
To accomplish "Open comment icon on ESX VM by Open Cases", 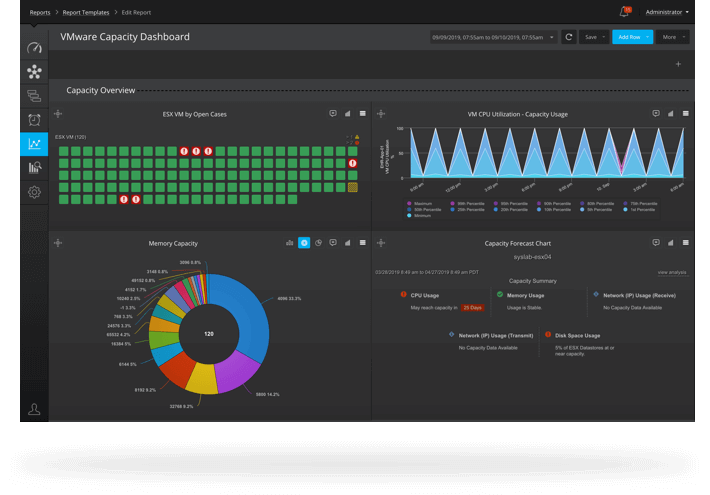I will pos(333,114).
